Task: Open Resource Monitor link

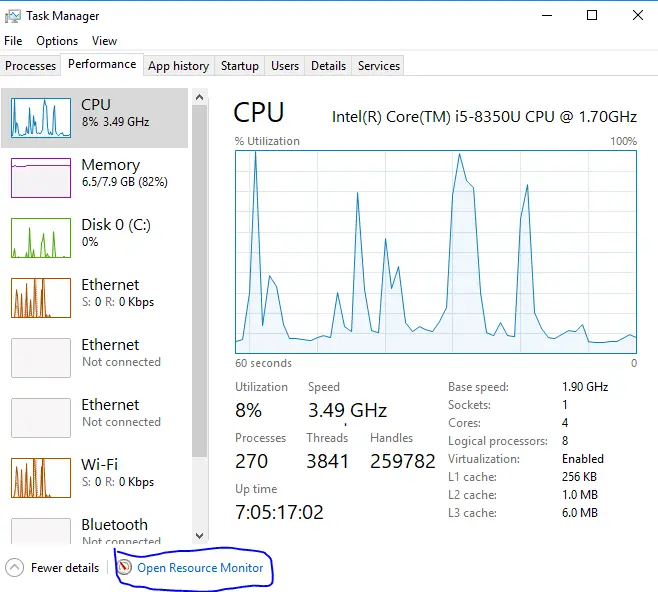Action: [x=200, y=568]
